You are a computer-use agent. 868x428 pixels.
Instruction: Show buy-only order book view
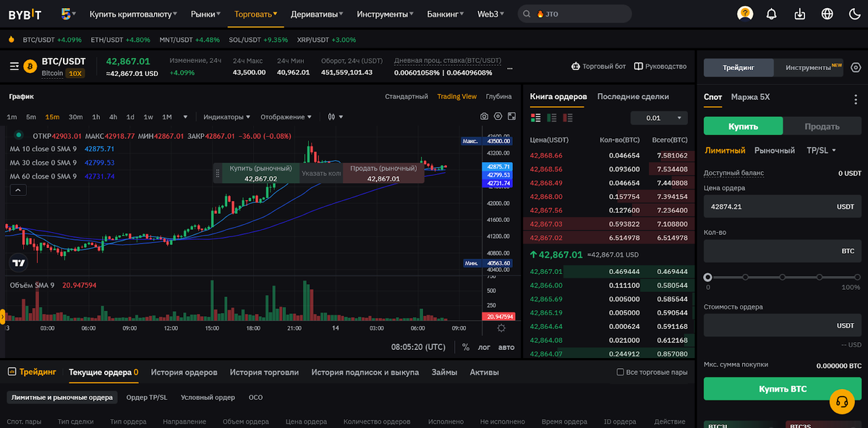coord(552,117)
